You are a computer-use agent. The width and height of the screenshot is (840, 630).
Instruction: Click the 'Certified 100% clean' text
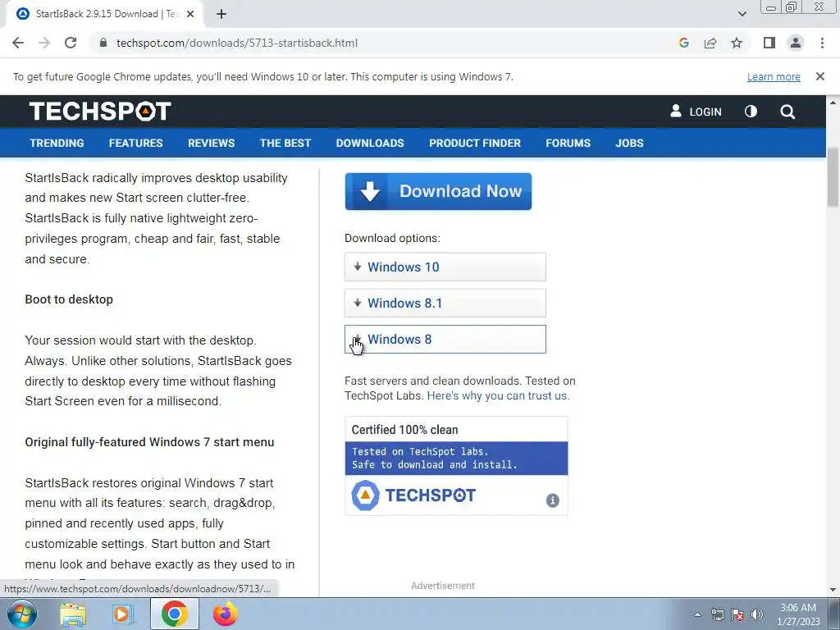[404, 430]
